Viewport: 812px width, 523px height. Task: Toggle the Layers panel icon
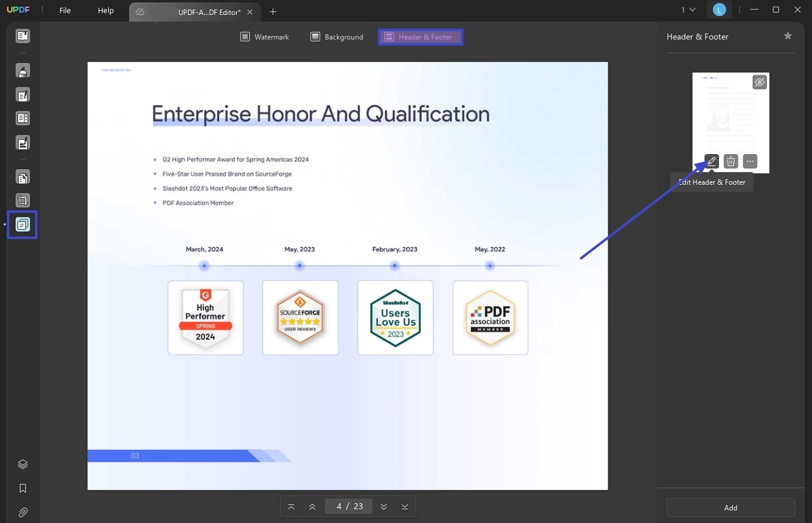pos(22,464)
